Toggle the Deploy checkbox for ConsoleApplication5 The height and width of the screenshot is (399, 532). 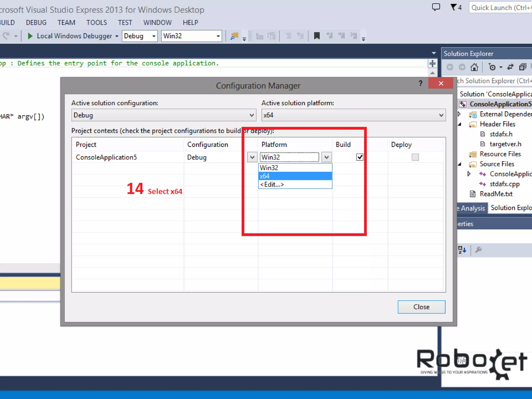point(415,157)
